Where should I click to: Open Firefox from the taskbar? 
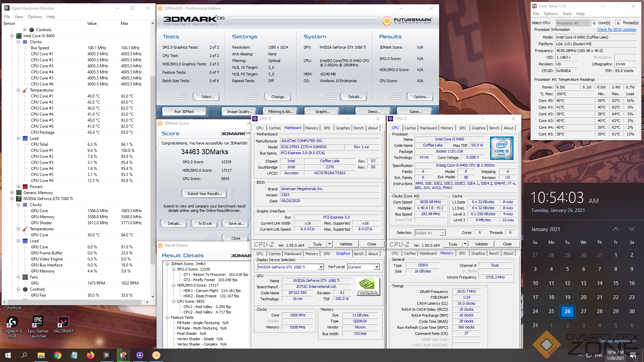coord(91,355)
